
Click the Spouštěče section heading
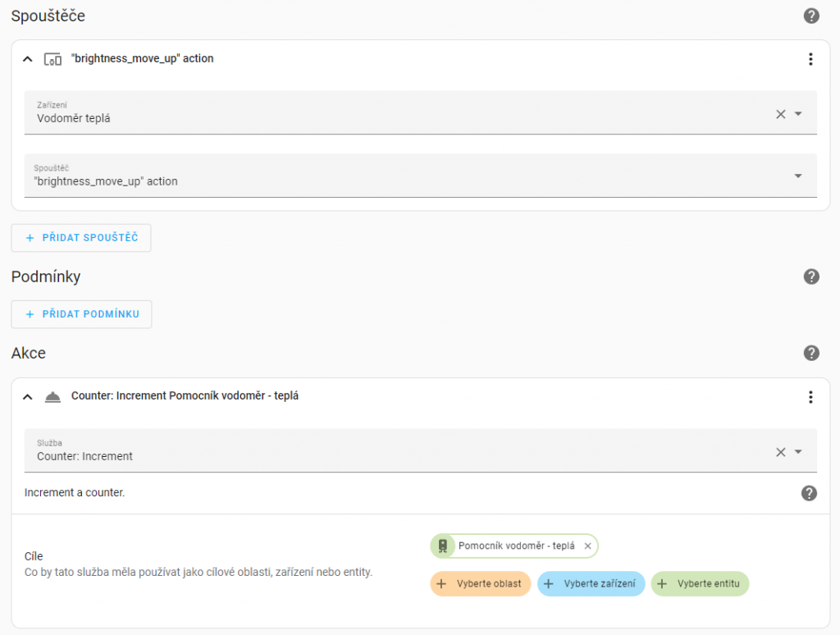coord(48,16)
